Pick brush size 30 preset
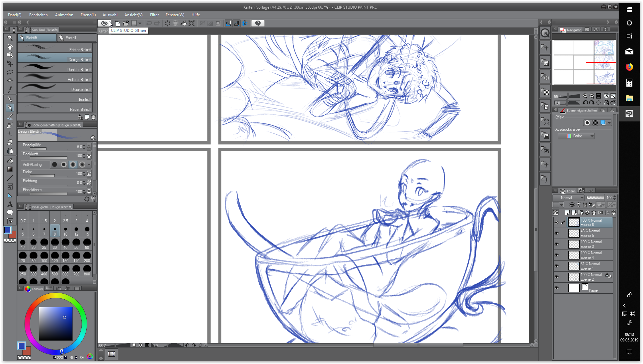Image resolution: width=643 pixels, height=364 pixels. click(x=55, y=244)
